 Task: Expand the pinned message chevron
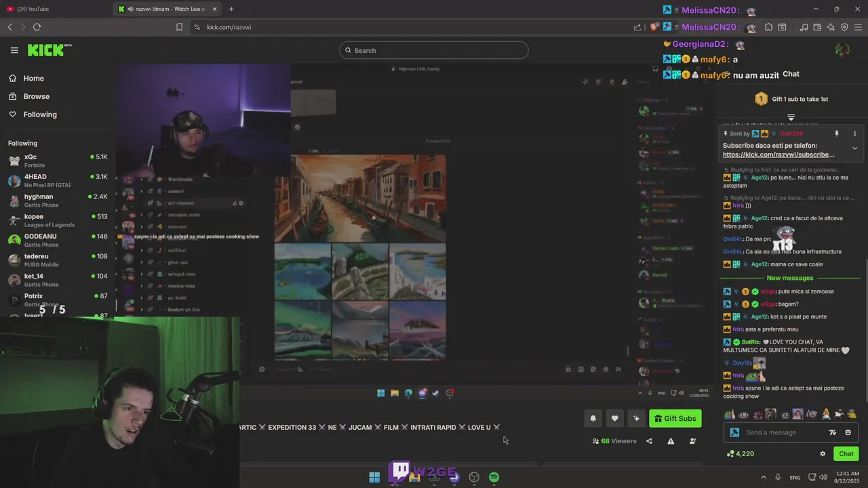coord(854,148)
